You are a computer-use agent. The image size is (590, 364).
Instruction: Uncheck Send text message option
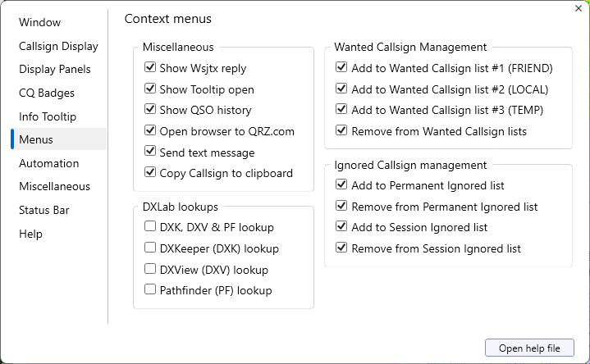tap(150, 152)
